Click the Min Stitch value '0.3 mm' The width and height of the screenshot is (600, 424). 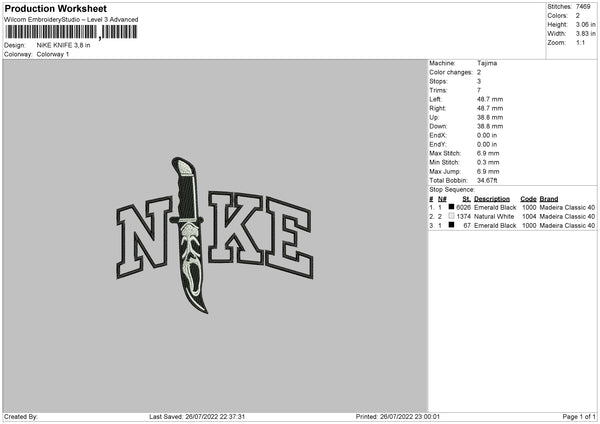click(x=488, y=163)
